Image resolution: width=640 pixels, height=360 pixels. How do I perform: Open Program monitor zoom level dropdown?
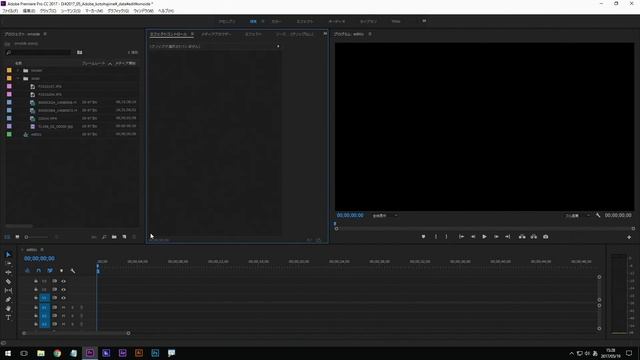click(x=384, y=216)
